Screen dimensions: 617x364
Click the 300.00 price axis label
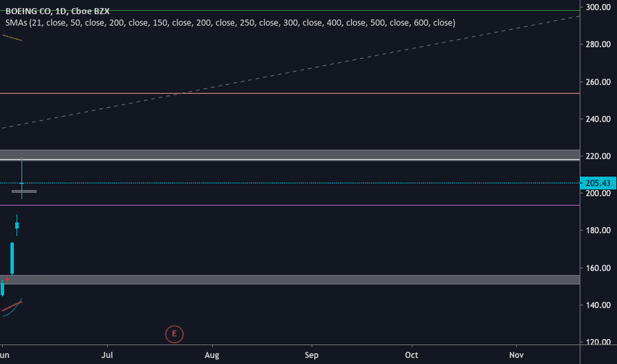tap(598, 7)
